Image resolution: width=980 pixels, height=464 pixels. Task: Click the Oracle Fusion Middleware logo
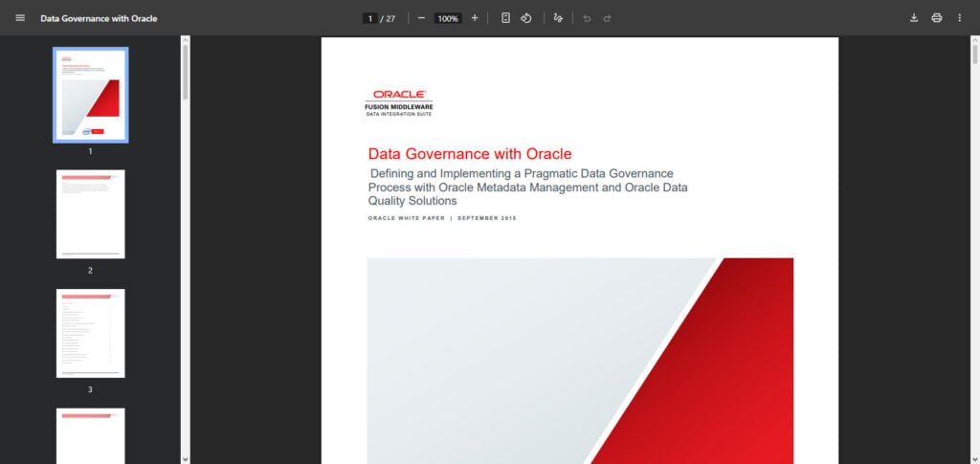pyautogui.click(x=399, y=103)
